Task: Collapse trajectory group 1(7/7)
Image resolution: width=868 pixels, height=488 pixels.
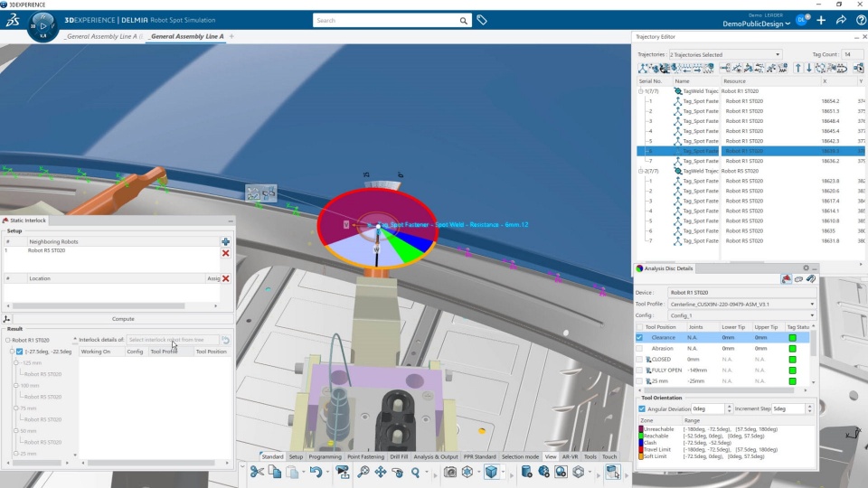Action: [x=640, y=91]
